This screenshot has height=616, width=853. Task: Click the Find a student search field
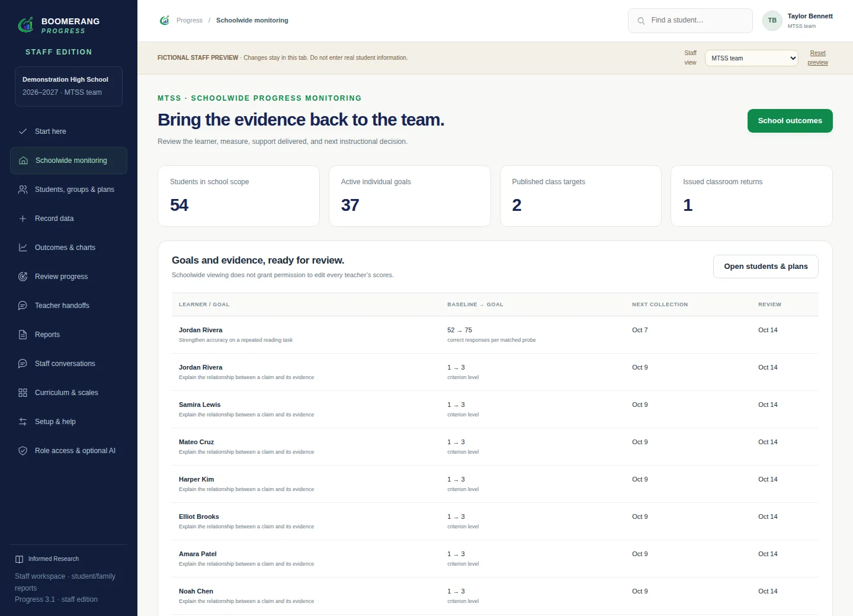coord(690,21)
